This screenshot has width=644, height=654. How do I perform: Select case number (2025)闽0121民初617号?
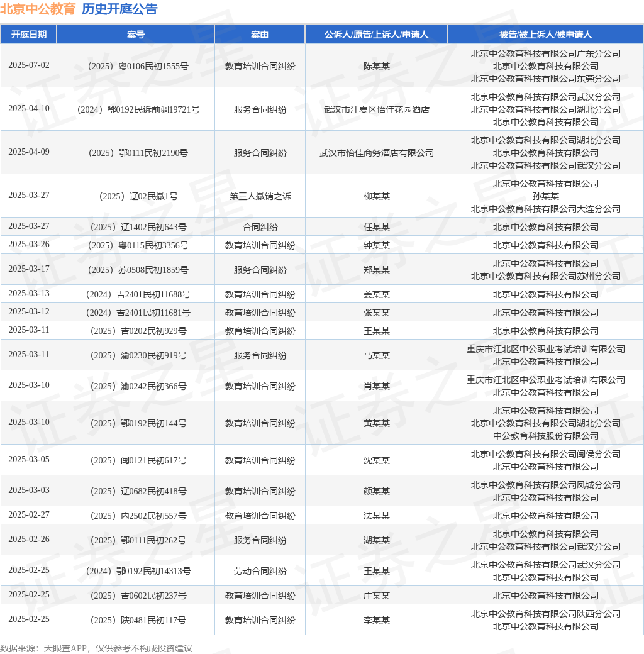136,460
